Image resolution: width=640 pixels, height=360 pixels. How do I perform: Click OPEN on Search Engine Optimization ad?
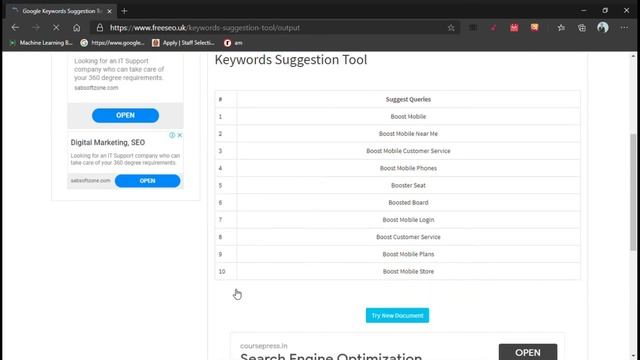[528, 352]
